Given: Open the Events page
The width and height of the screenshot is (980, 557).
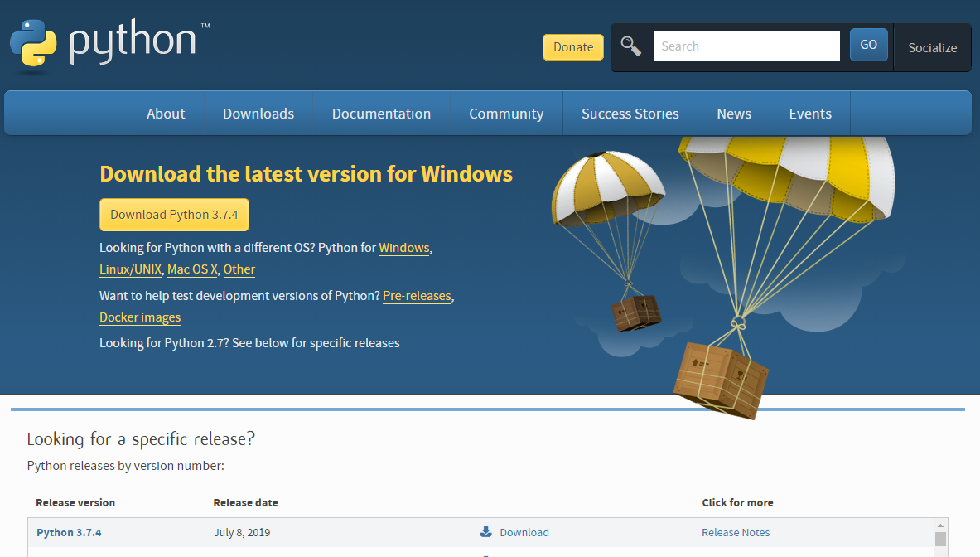Looking at the screenshot, I should tap(809, 113).
